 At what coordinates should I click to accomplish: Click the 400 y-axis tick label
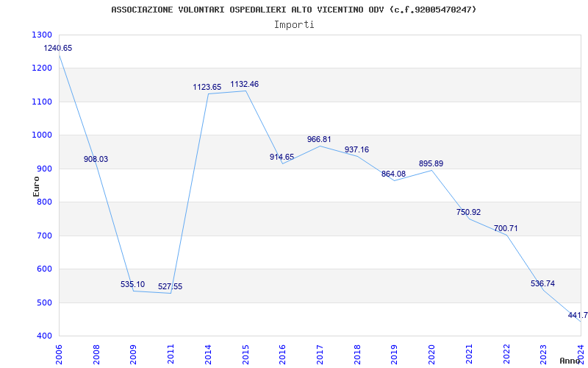tap(44, 336)
